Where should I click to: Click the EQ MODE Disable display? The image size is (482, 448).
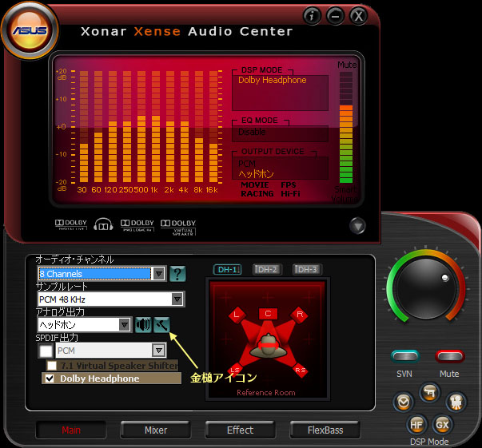(280, 133)
